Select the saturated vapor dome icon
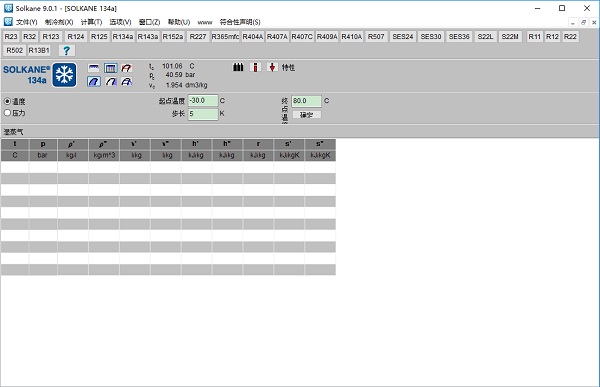600x387 pixels. (x=94, y=81)
